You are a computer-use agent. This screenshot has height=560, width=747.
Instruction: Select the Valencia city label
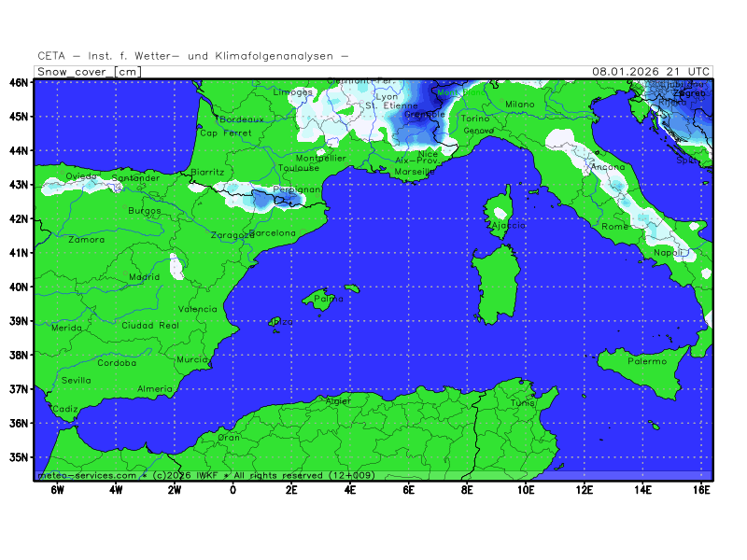tap(197, 309)
